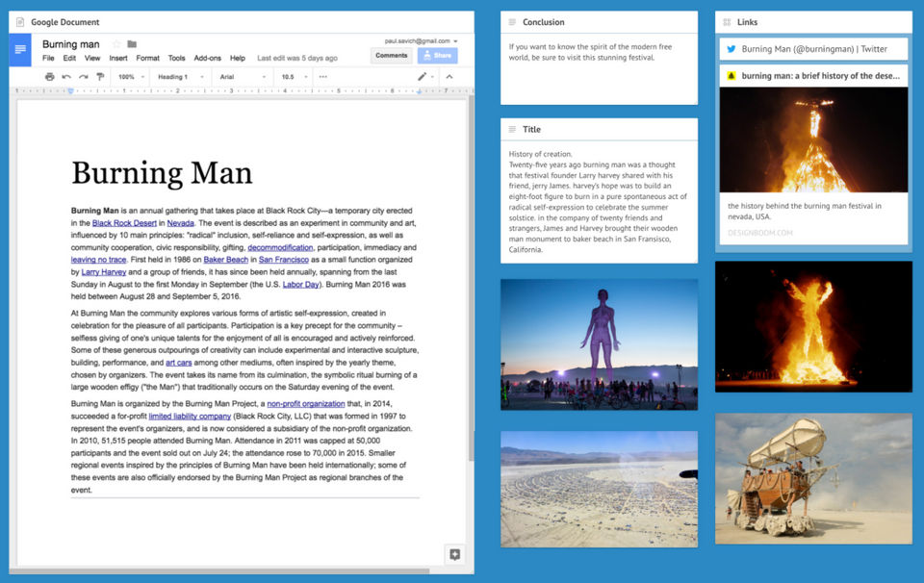924x583 pixels.
Task: Click the 'Last edit was 5 days ago' link
Action: point(297,59)
